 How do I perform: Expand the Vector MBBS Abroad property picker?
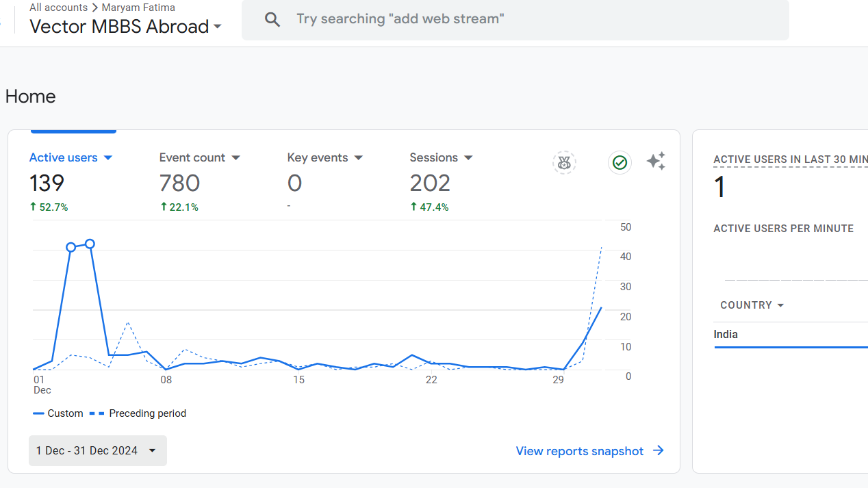(x=126, y=27)
